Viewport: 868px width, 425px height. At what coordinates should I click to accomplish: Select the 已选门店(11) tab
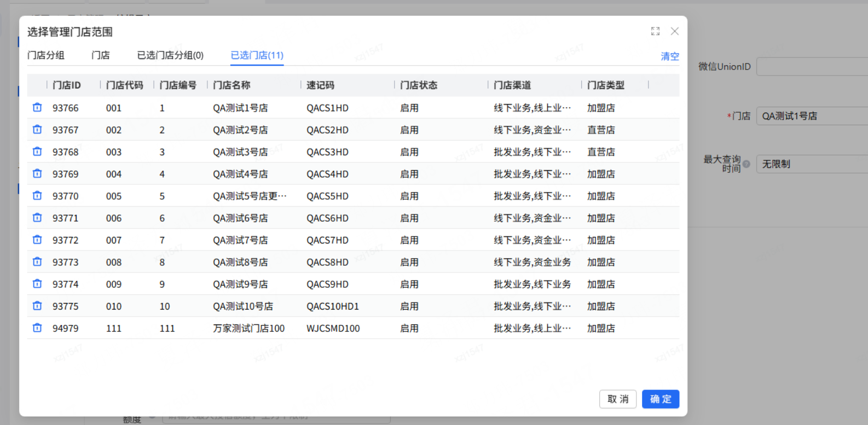[x=257, y=55]
